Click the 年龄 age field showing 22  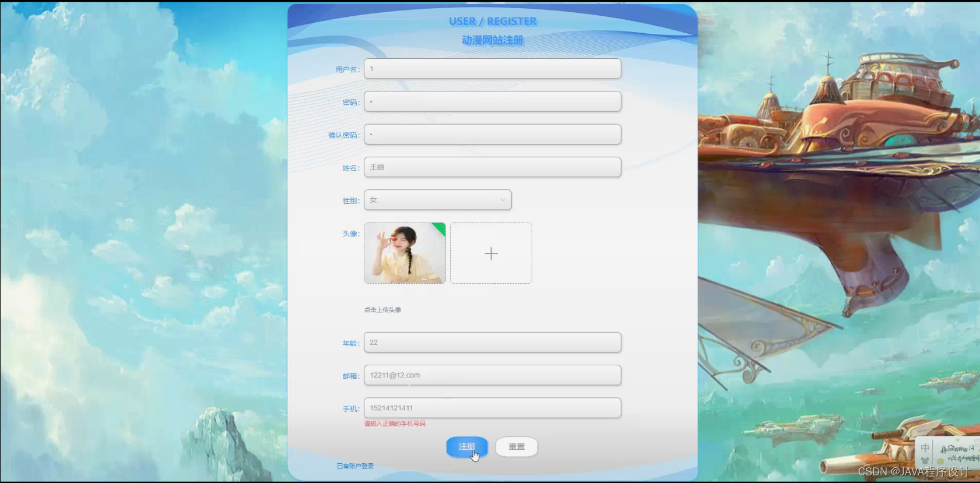point(492,343)
